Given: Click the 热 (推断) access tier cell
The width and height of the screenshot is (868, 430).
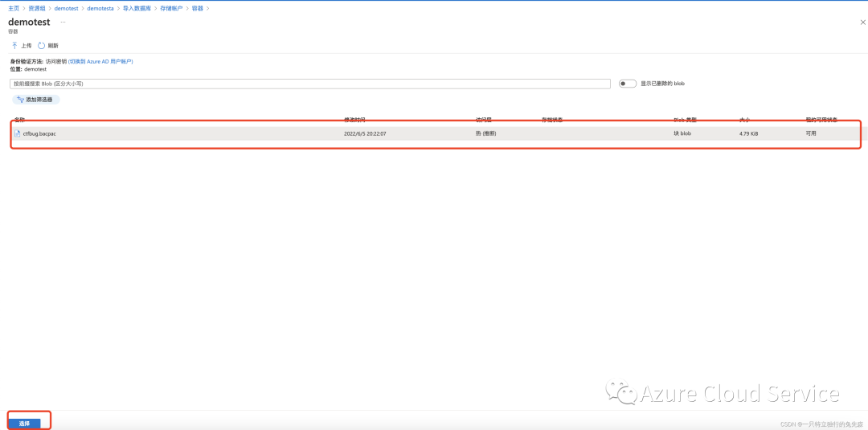Looking at the screenshot, I should coord(485,133).
